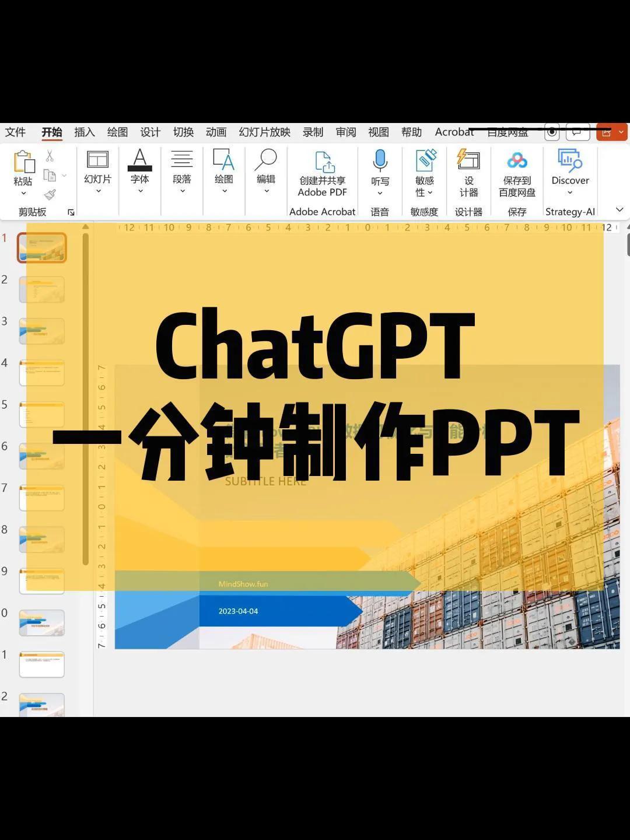Image resolution: width=630 pixels, height=840 pixels.
Task: Switch to the 视图 (View) tab
Action: click(379, 132)
